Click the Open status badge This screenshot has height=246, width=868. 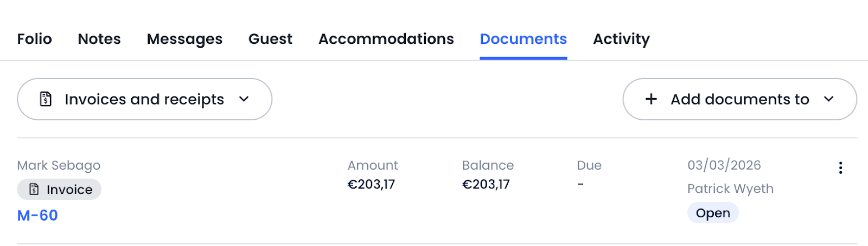713,213
